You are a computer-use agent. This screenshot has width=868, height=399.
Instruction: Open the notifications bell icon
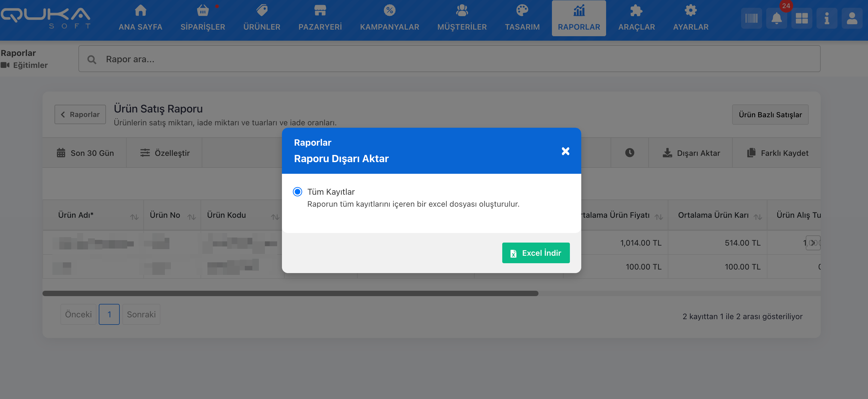(776, 18)
